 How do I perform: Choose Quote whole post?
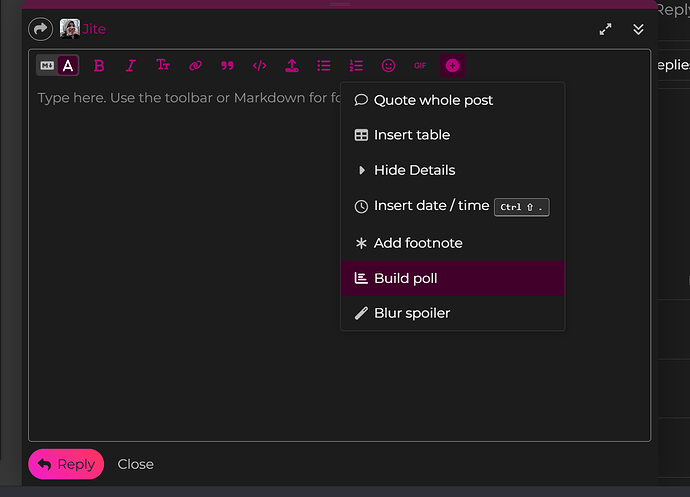click(x=452, y=100)
